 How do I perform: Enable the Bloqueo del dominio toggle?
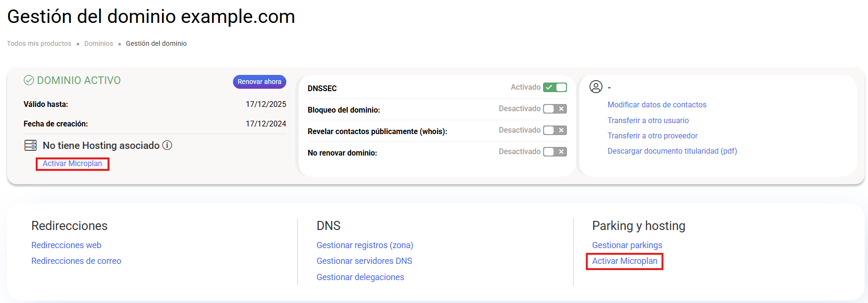(x=555, y=109)
